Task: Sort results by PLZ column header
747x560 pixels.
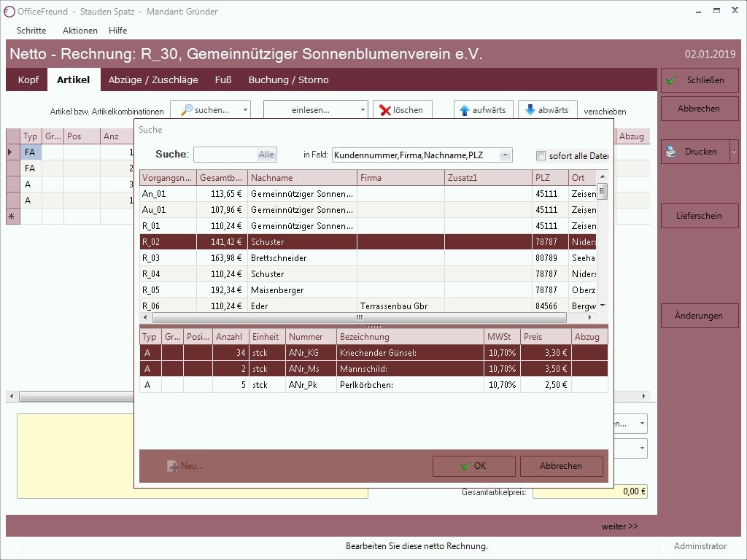Action: (x=550, y=178)
